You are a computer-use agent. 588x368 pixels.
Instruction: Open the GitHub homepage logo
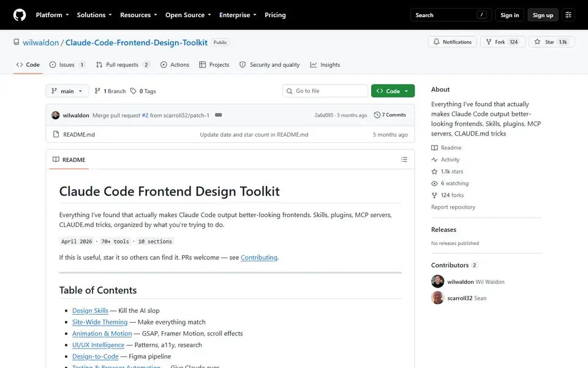coord(20,15)
